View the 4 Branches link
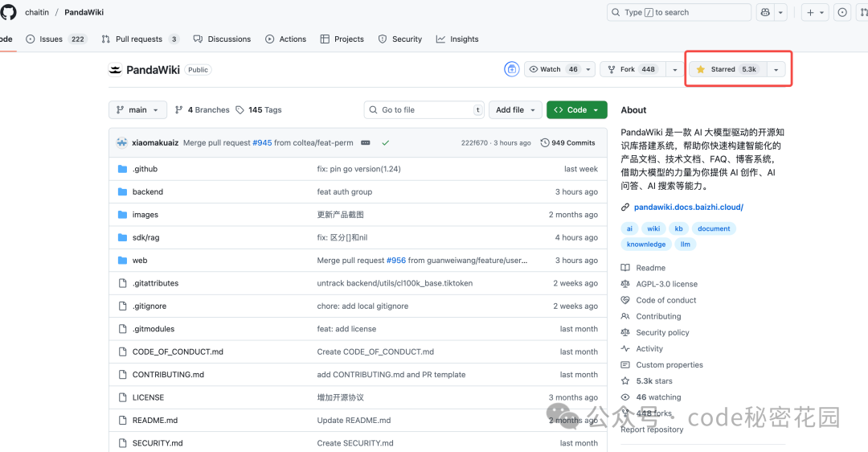This screenshot has height=452, width=868. click(202, 109)
